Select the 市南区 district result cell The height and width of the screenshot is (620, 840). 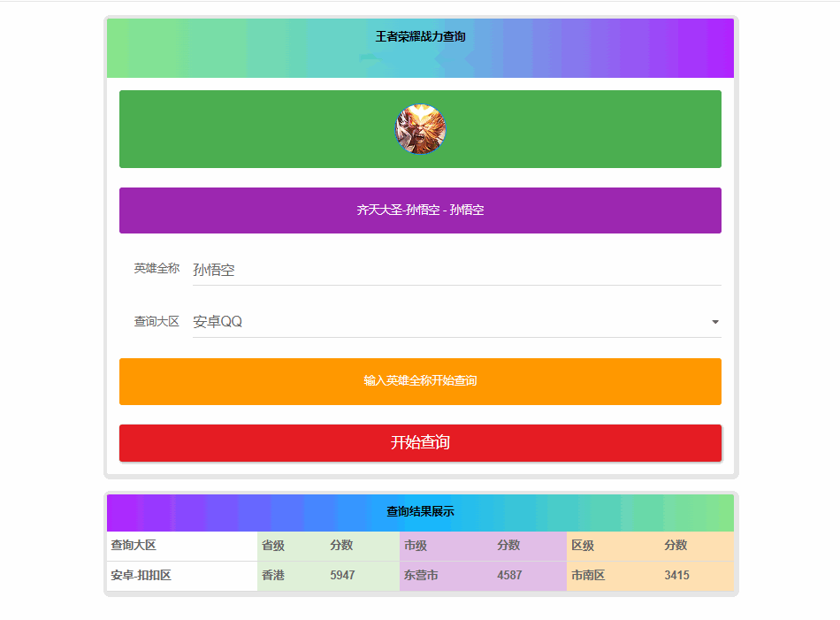pyautogui.click(x=587, y=575)
